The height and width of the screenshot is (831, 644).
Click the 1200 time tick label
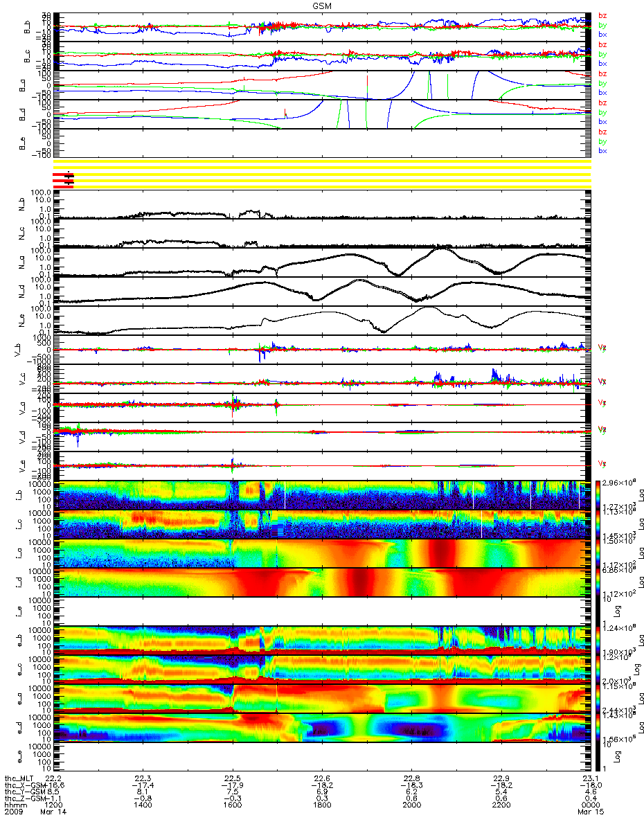tap(54, 806)
